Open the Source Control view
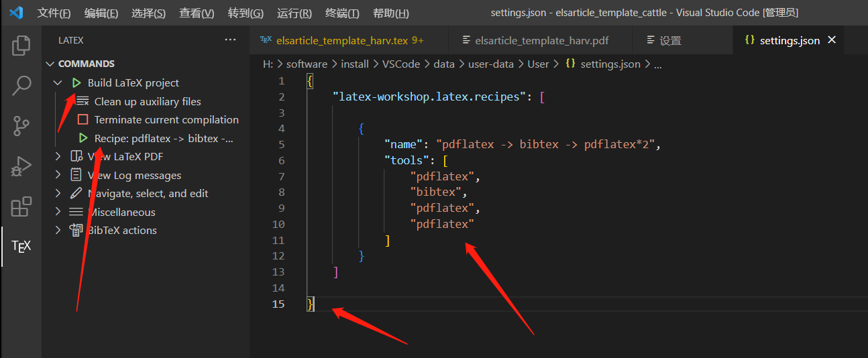 21,125
